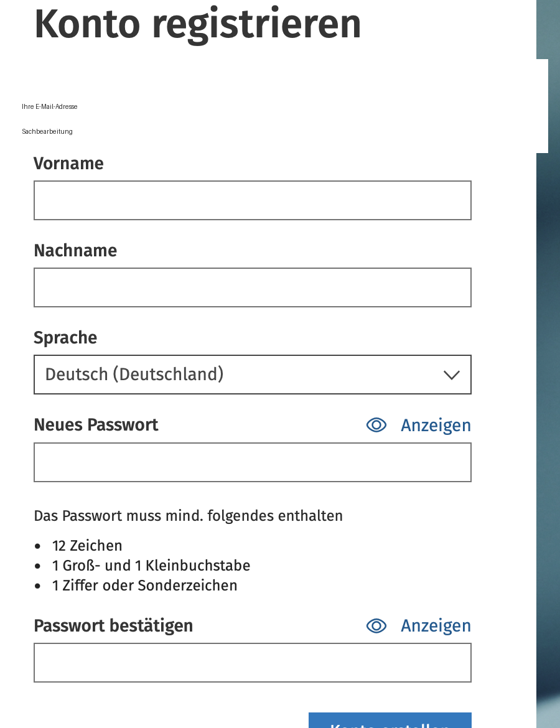
Task: Click the Ihre E-Mail-Adresse text
Action: (x=50, y=106)
